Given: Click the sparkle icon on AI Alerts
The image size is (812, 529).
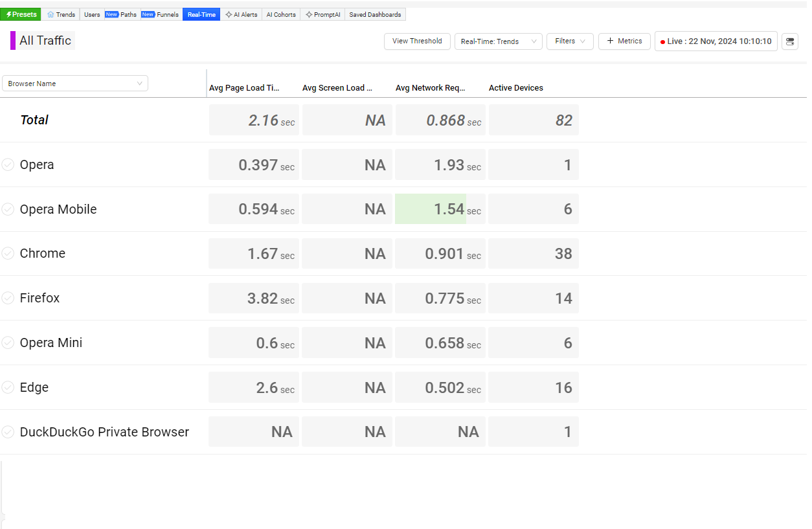Looking at the screenshot, I should tap(229, 15).
